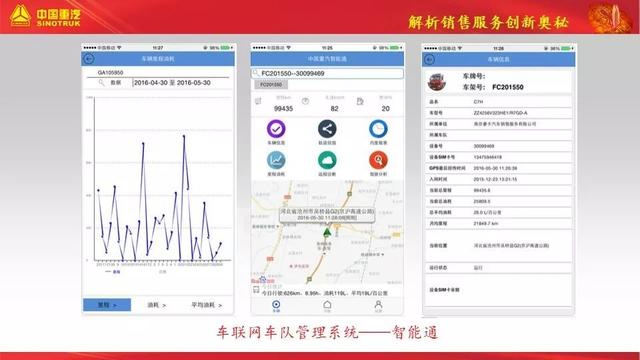This screenshot has width=640, height=360.
Task: Toggle the blue series legend under the chart
Action: click(113, 271)
